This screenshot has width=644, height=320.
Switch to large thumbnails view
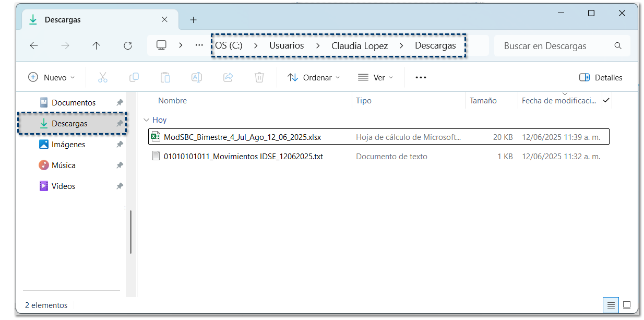click(x=627, y=305)
